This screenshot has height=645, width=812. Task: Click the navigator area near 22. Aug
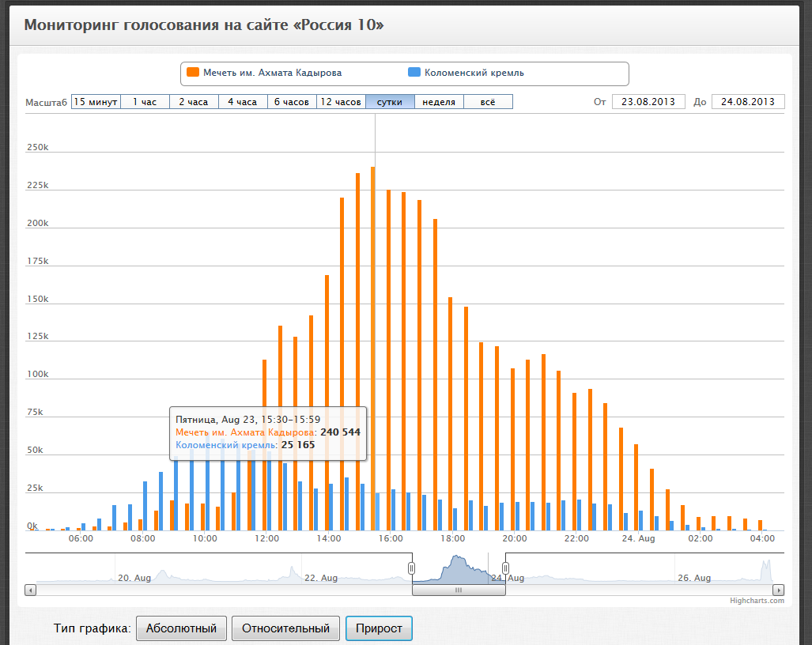[321, 578]
